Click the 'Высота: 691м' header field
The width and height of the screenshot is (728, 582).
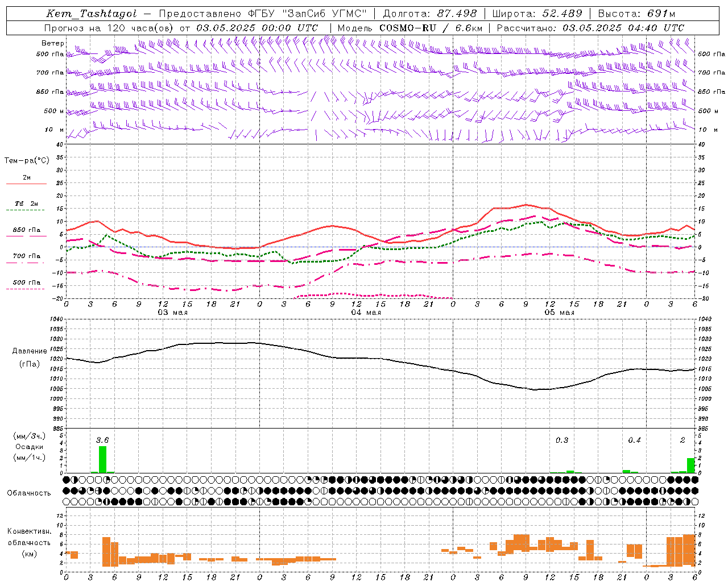pyautogui.click(x=636, y=14)
